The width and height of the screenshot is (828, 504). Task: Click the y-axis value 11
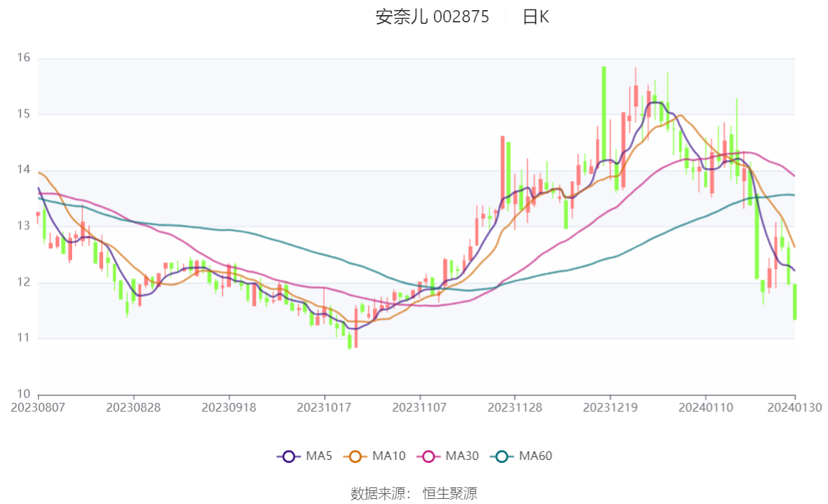tap(23, 337)
